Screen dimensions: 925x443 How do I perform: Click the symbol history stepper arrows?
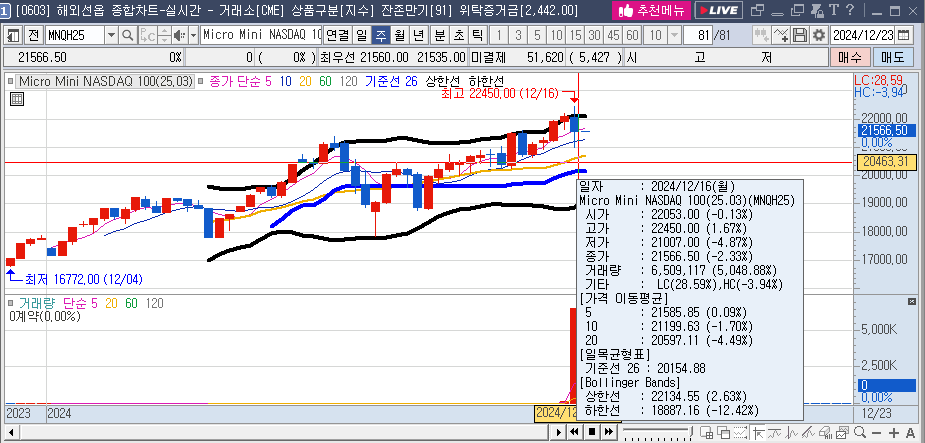tap(165, 35)
